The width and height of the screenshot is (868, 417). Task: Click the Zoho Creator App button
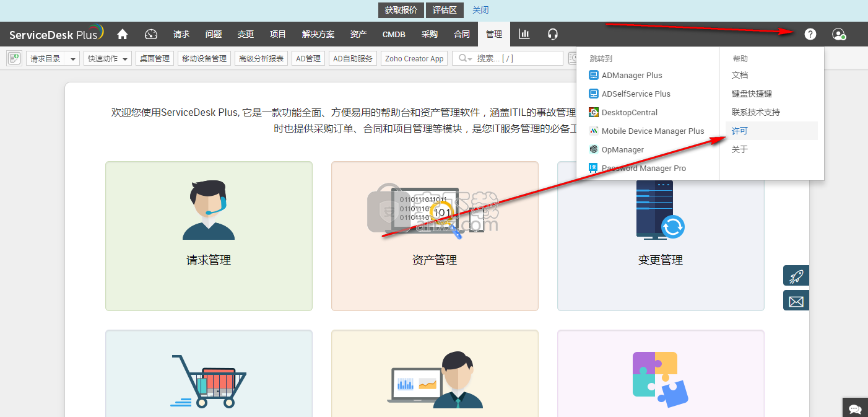pyautogui.click(x=414, y=58)
